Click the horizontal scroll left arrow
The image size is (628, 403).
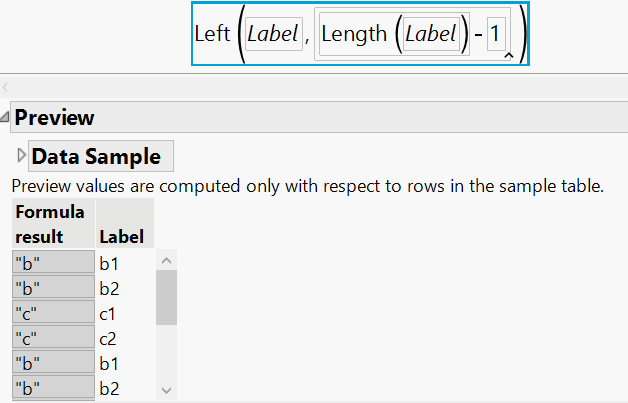click(5, 89)
